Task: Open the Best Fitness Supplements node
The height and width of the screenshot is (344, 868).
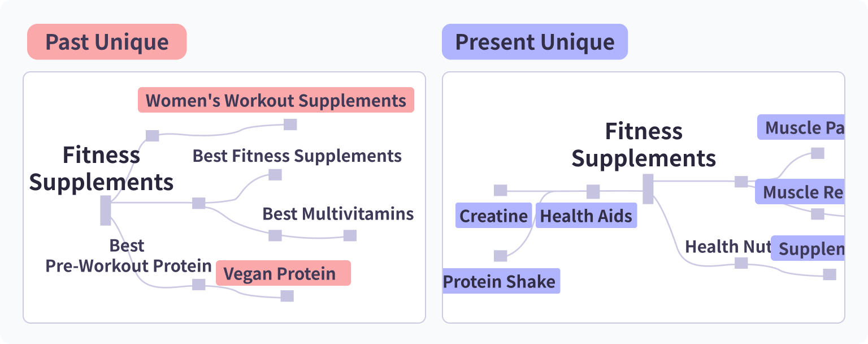Action: [x=297, y=156]
